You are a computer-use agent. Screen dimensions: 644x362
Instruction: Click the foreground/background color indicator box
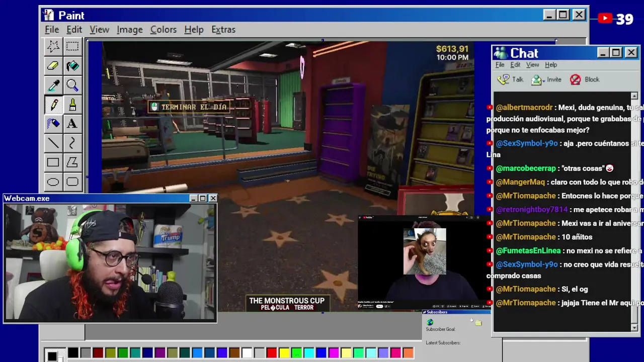(x=54, y=355)
